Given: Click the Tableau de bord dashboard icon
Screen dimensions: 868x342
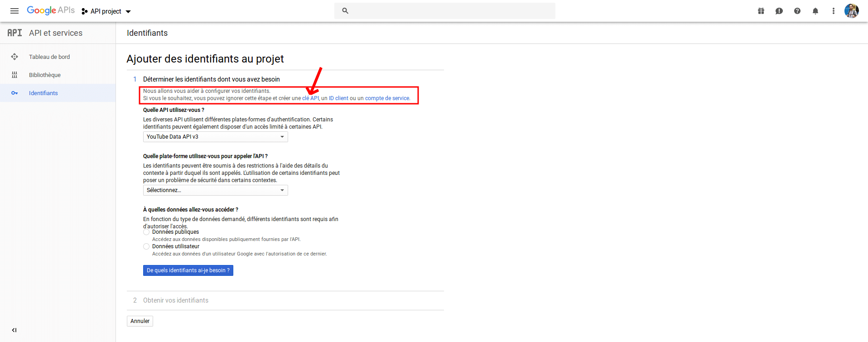Looking at the screenshot, I should click(x=14, y=57).
